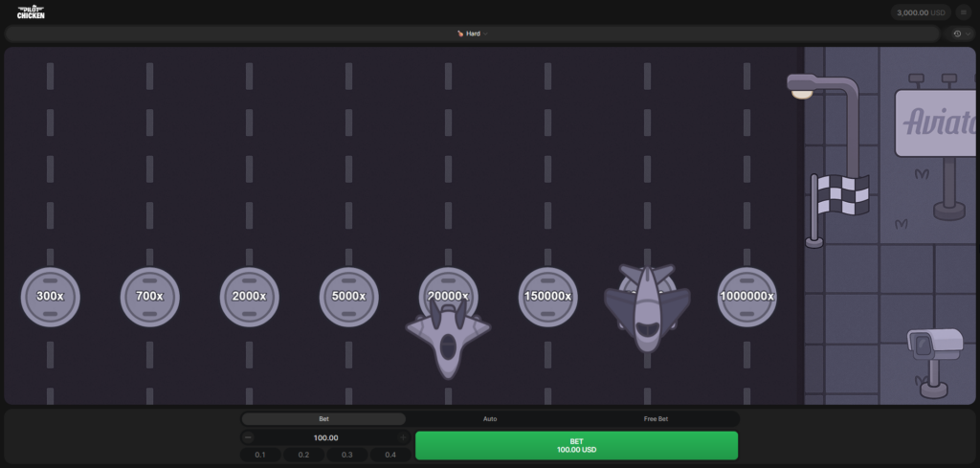980x468 pixels.
Task: Choose the 0.4 quick bet amount
Action: [x=390, y=455]
